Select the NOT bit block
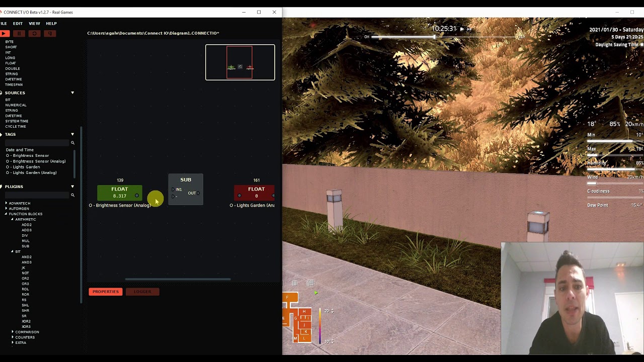This screenshot has width=644, height=362. pos(25,273)
